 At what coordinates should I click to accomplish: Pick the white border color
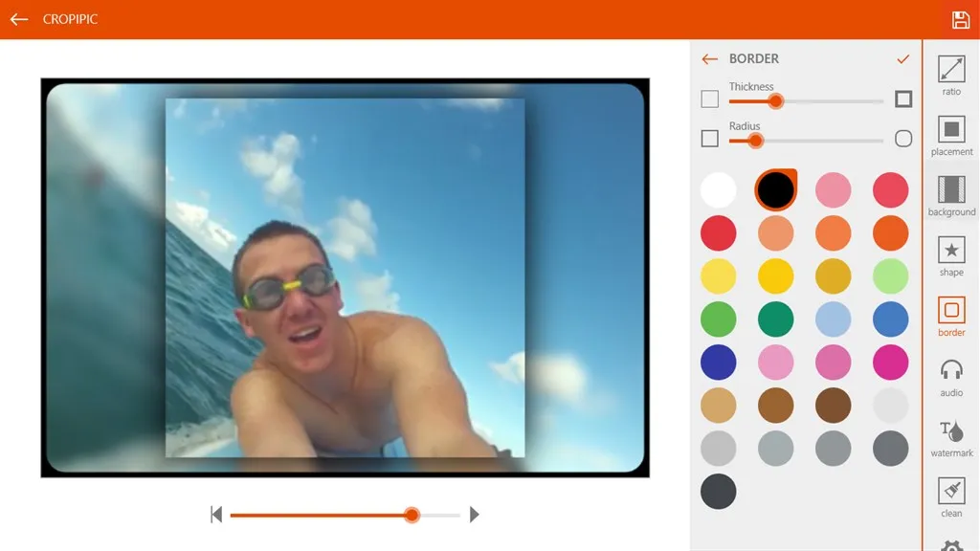point(719,189)
